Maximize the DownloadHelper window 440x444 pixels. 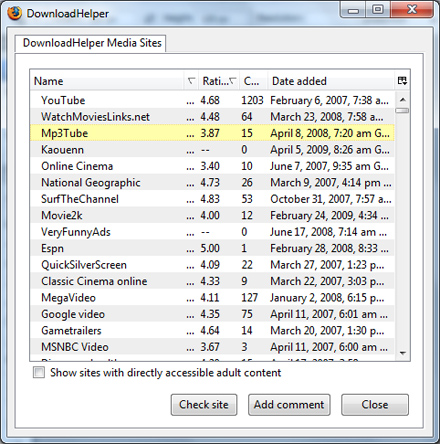click(377, 10)
